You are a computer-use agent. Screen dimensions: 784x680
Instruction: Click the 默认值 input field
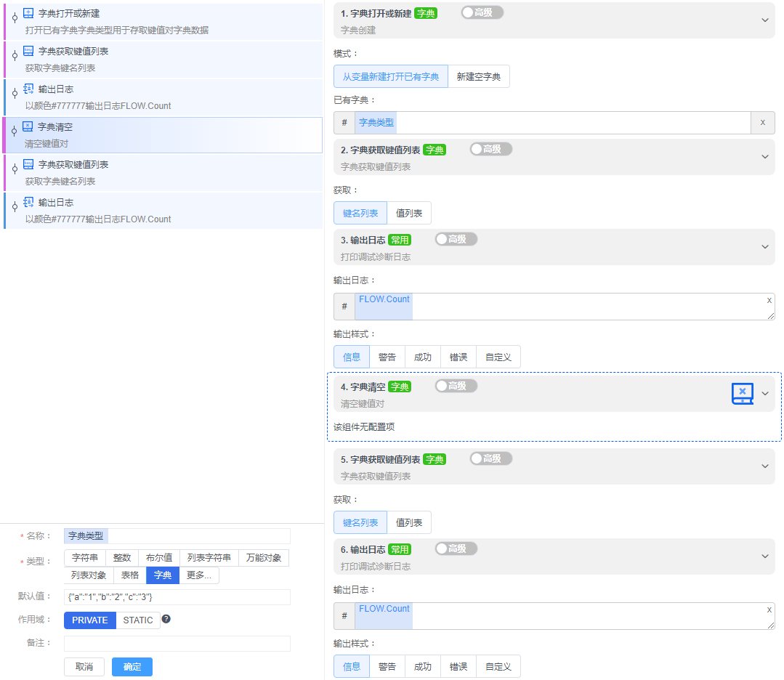point(177,597)
